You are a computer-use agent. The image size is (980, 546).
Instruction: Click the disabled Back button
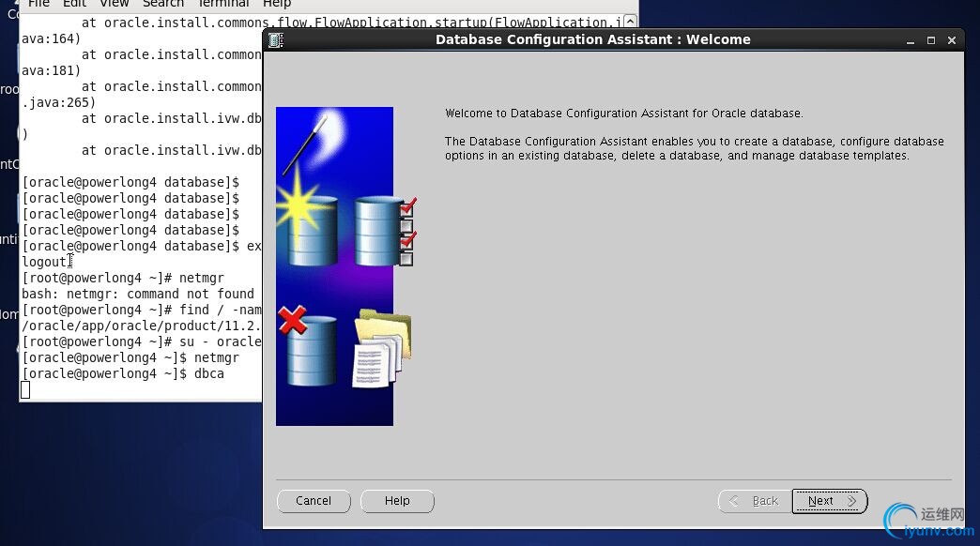pos(756,501)
